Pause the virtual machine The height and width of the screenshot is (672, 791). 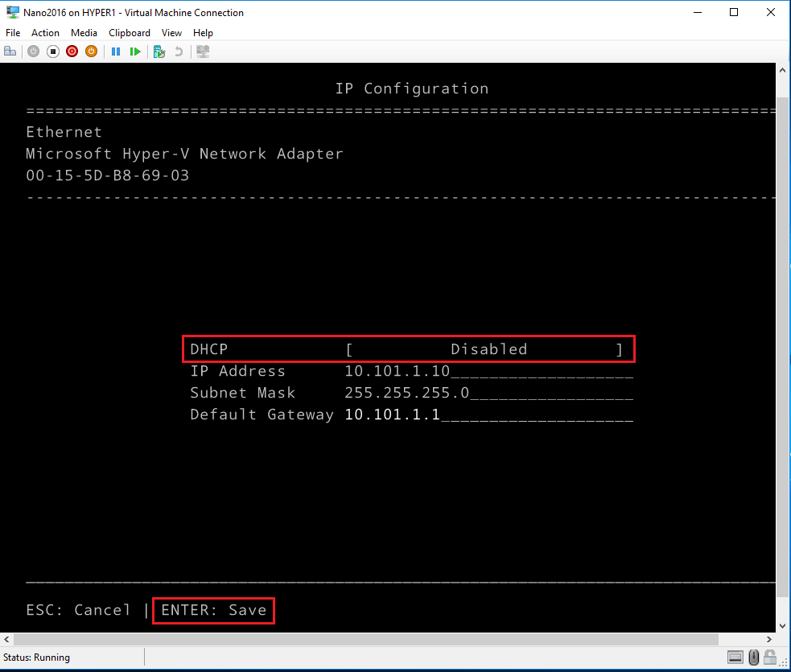click(x=116, y=52)
